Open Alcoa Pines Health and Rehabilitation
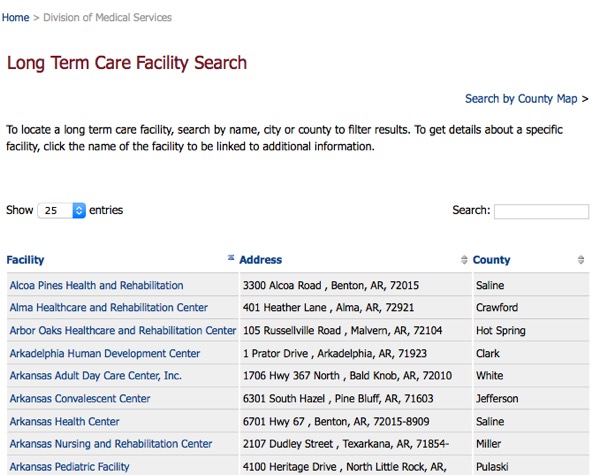This screenshot has width=600, height=475. [96, 286]
